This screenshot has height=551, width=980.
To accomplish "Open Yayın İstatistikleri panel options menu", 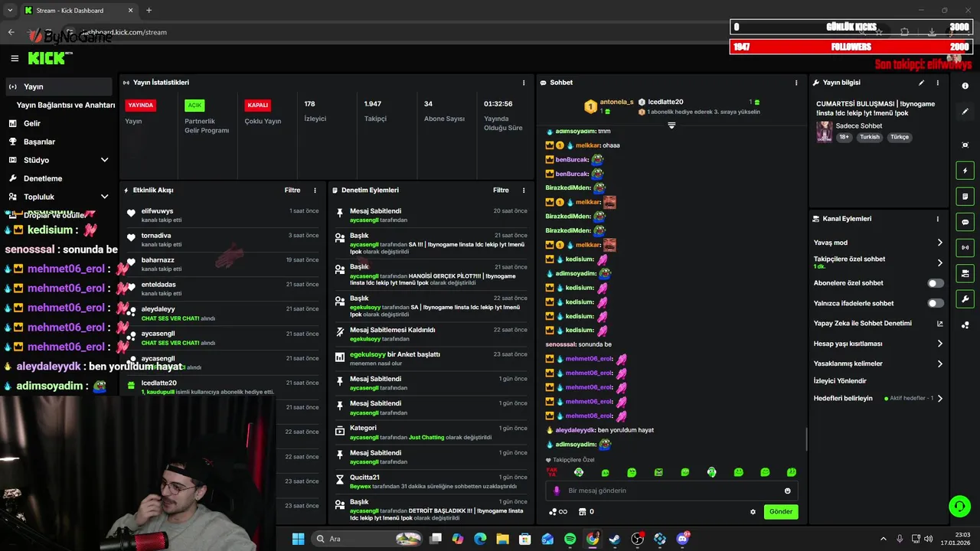I will pyautogui.click(x=524, y=83).
